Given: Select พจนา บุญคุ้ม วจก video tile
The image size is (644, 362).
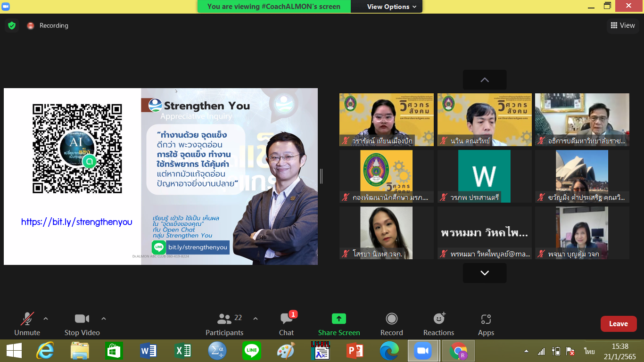Looking at the screenshot, I should [582, 233].
